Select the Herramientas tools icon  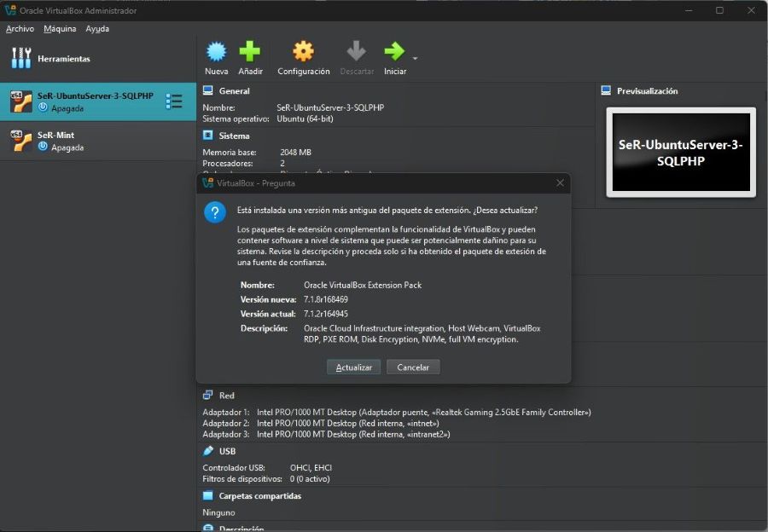point(21,58)
